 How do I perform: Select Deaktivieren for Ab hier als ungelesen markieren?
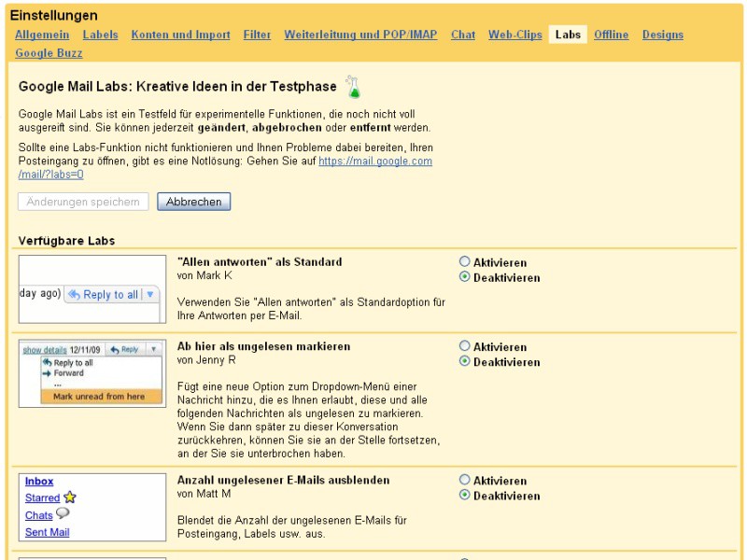coord(464,361)
